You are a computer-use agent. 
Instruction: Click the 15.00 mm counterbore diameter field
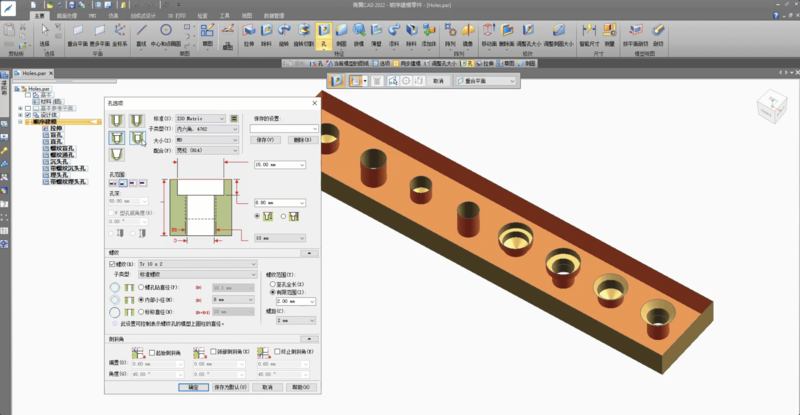(x=269, y=163)
